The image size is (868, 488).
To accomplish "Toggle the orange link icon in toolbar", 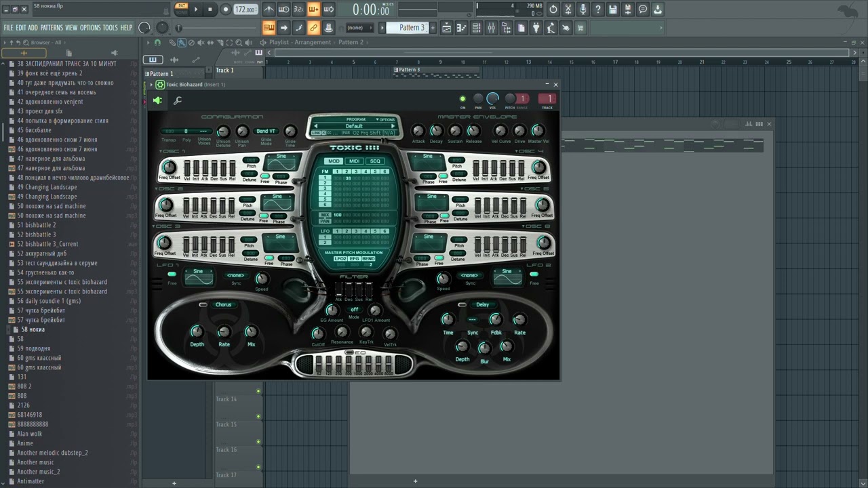I will [x=313, y=28].
